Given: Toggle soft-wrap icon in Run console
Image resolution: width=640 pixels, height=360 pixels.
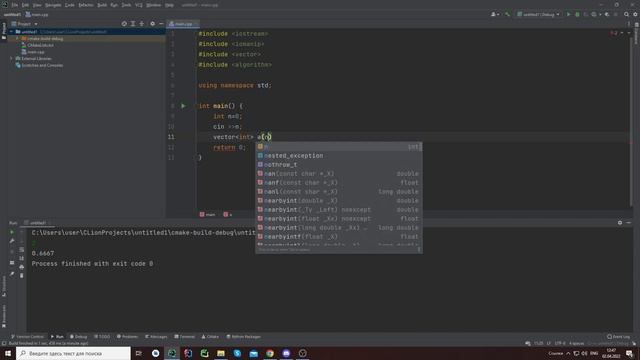Looking at the screenshot, I should click(22, 250).
